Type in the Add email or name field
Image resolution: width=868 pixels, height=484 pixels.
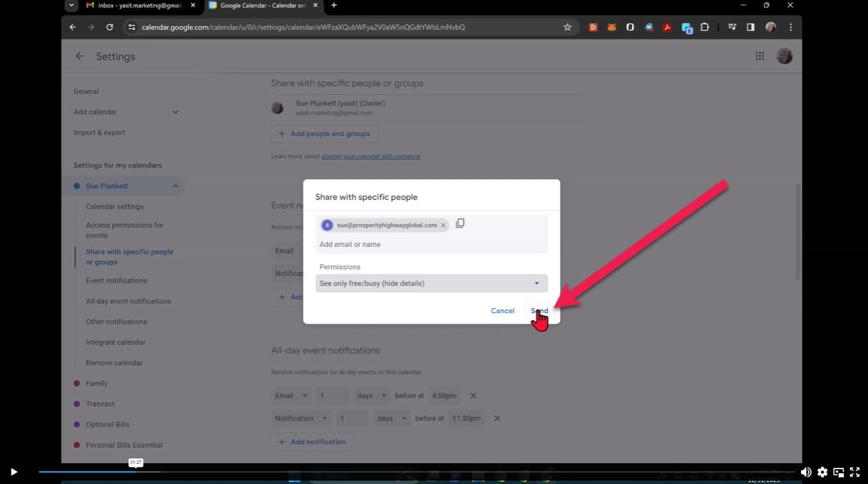click(431, 245)
